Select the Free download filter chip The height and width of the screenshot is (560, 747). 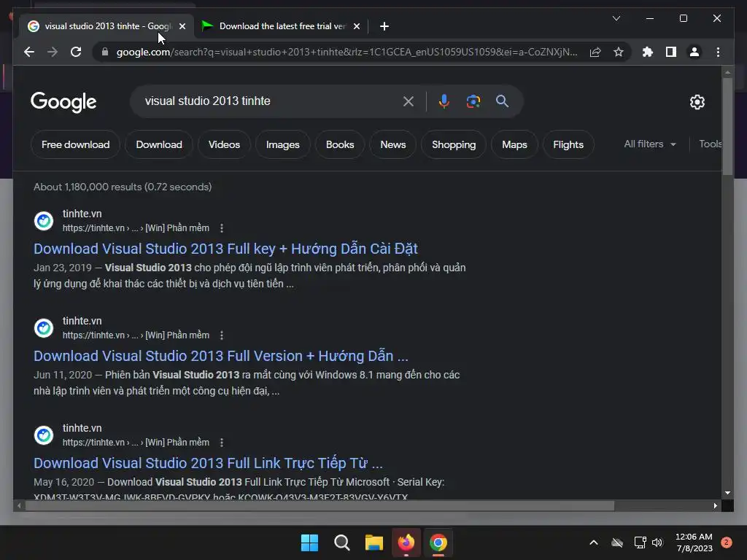[x=75, y=144]
